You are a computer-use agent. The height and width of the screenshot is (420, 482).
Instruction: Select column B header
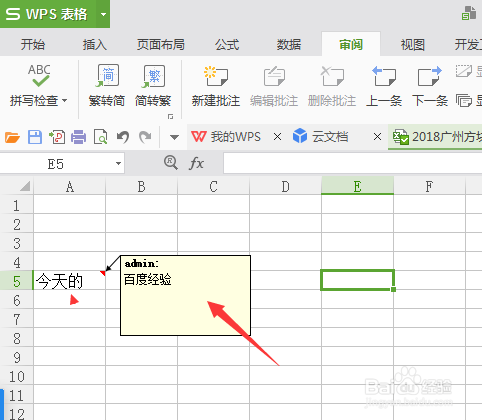point(141,186)
